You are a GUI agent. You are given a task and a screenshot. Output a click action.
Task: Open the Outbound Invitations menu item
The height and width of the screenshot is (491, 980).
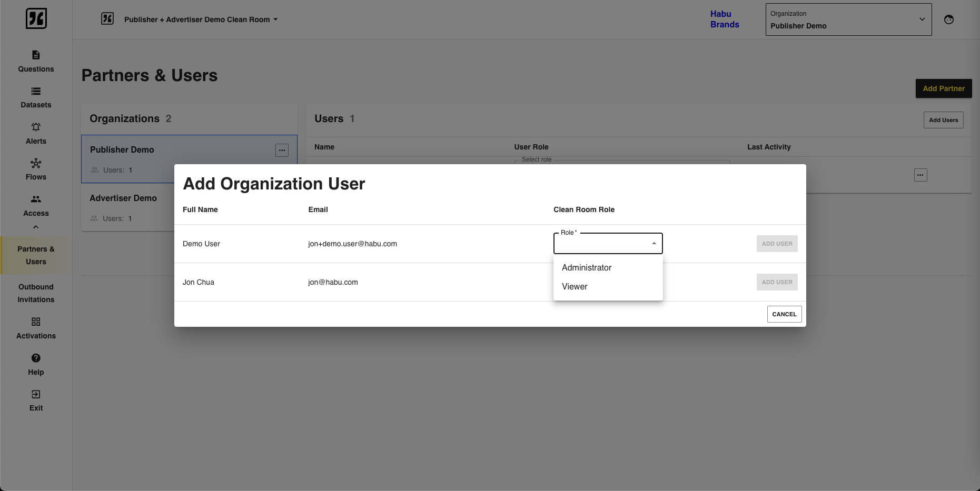(x=36, y=293)
